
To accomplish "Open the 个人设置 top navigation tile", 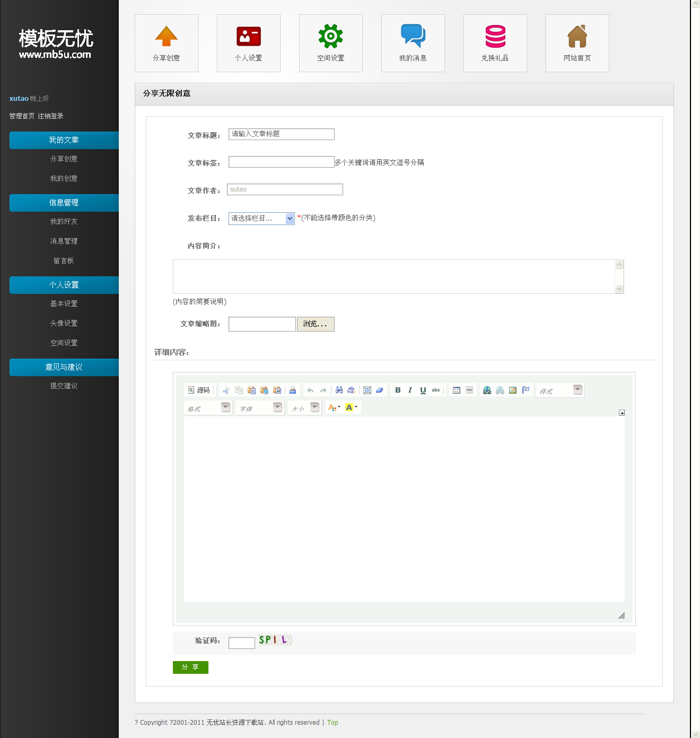I will pyautogui.click(x=249, y=43).
